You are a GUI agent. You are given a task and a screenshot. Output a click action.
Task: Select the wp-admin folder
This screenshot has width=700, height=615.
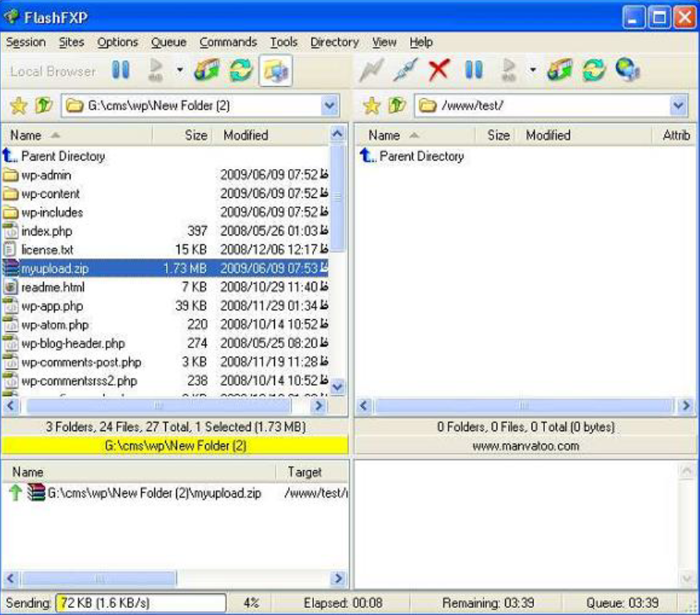pyautogui.click(x=165, y=174)
